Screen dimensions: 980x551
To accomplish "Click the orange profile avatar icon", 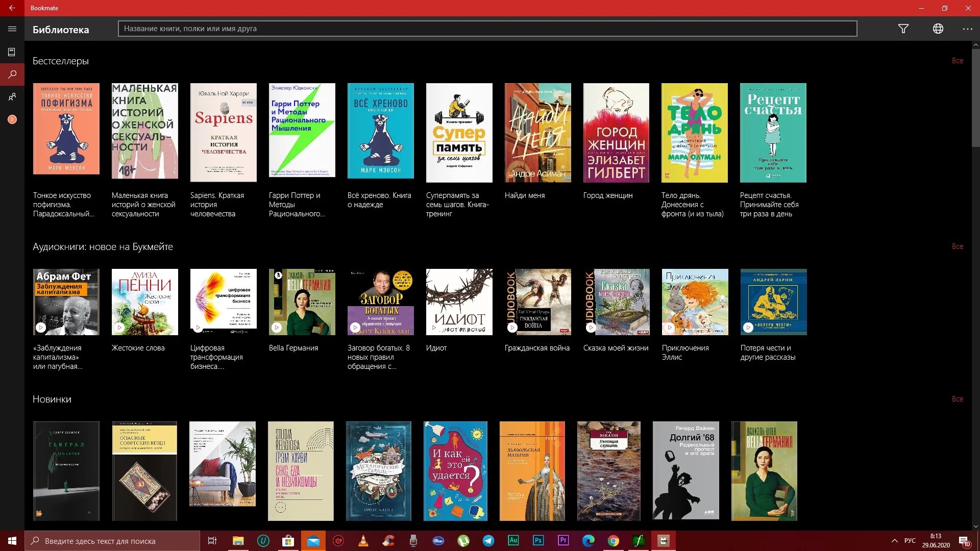I will (x=12, y=119).
